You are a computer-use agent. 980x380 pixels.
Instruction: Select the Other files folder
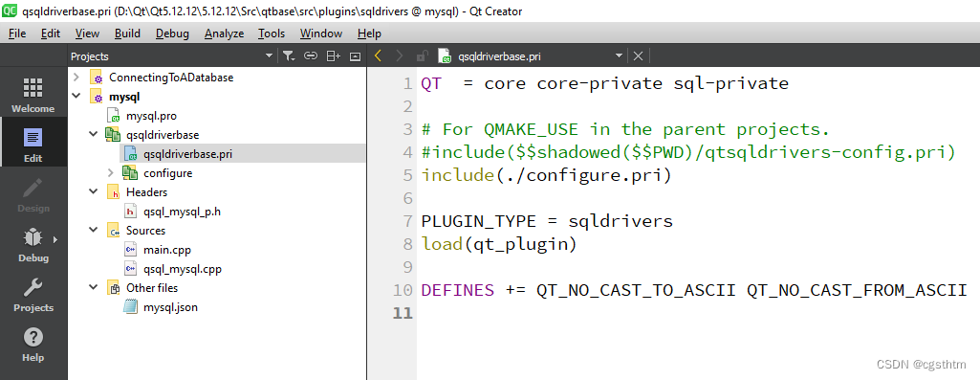pyautogui.click(x=152, y=288)
